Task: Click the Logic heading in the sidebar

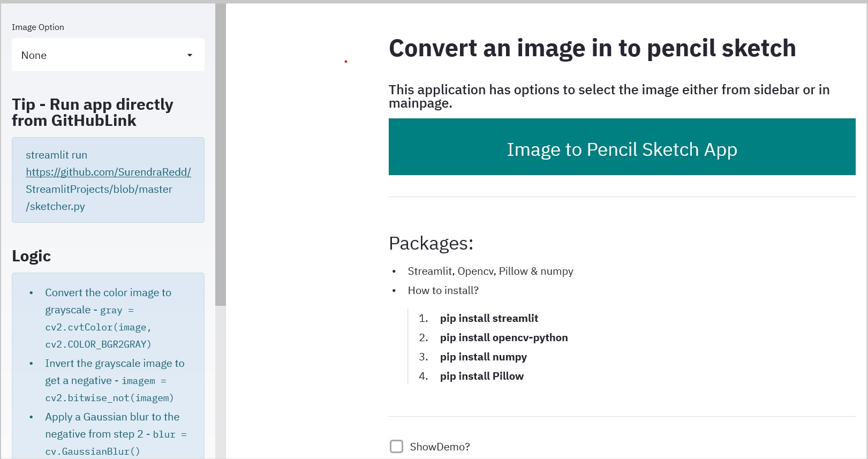Action: pyautogui.click(x=31, y=256)
